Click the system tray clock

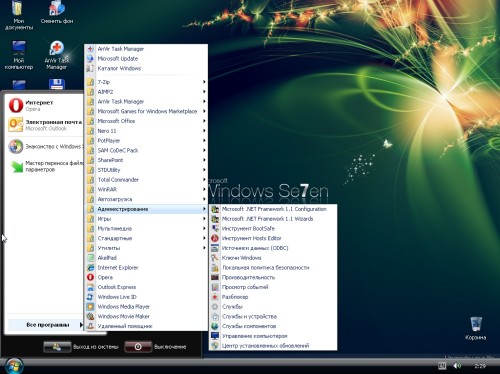pyautogui.click(x=480, y=366)
